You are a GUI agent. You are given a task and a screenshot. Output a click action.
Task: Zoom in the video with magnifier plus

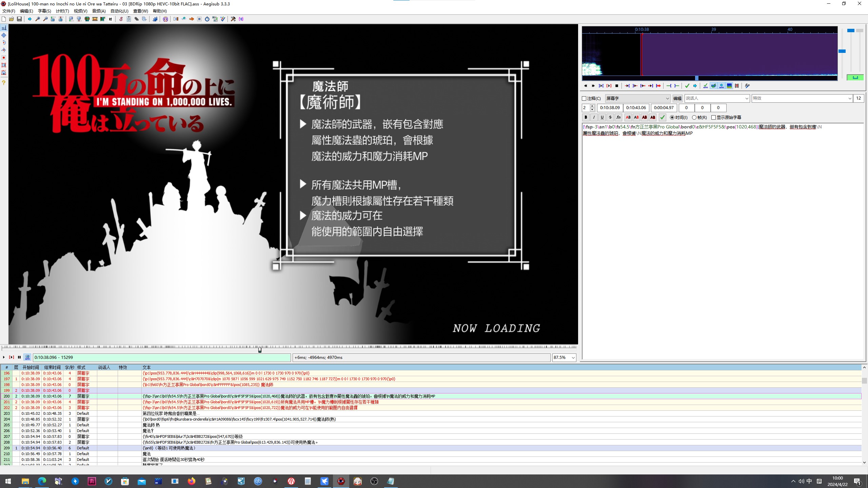[x=38, y=19]
